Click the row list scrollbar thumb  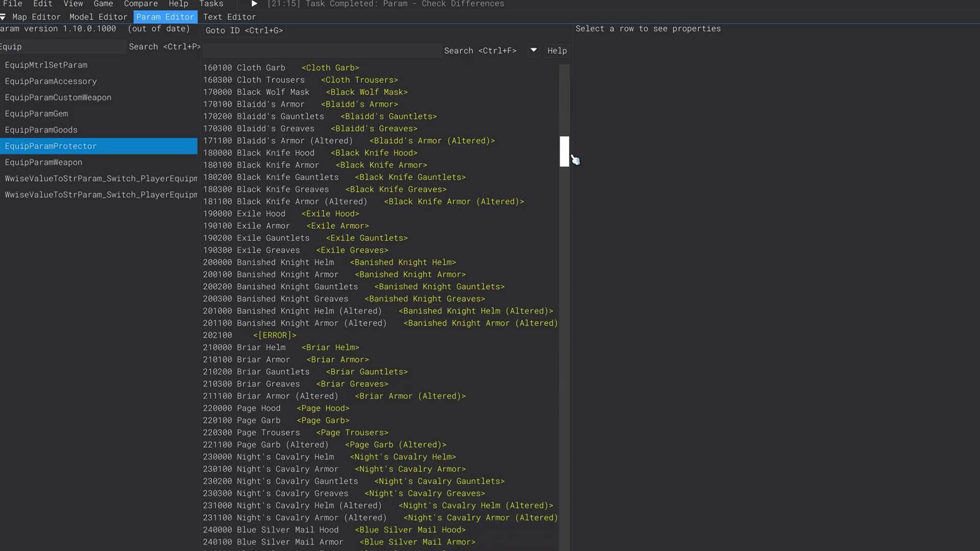click(564, 151)
